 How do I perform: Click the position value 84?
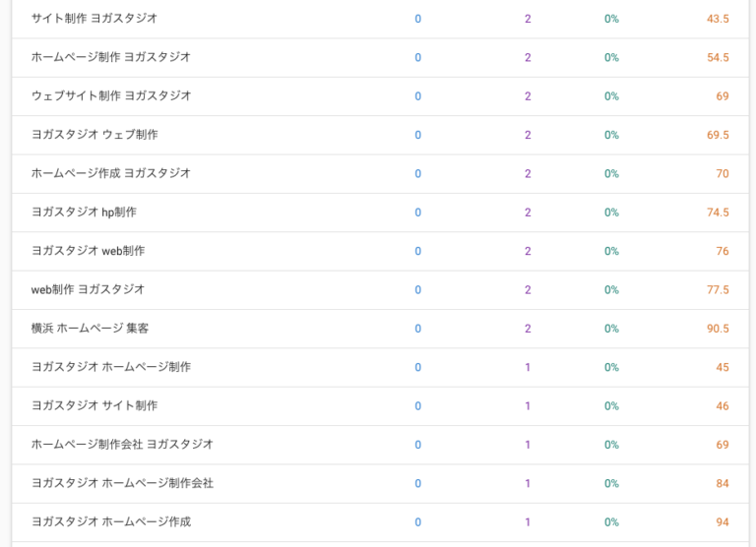tap(723, 483)
